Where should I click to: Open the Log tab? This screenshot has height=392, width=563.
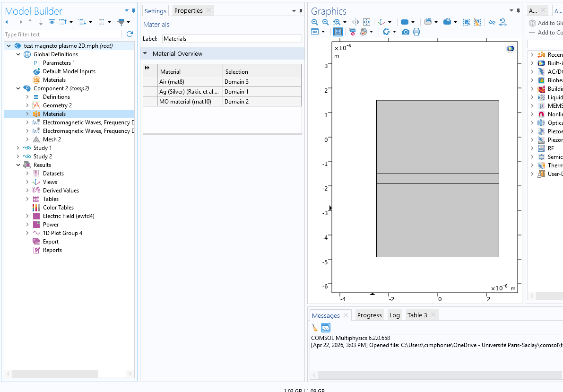coord(394,315)
